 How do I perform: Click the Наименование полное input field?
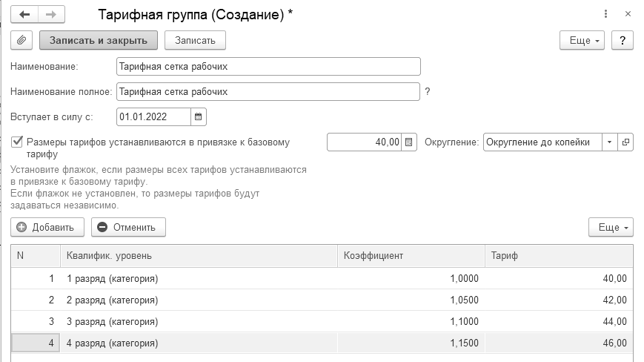[x=268, y=91]
